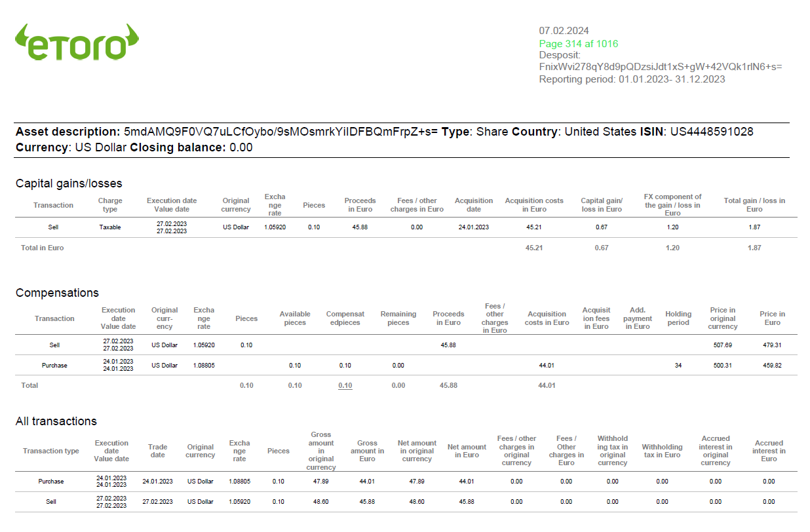Click the 'Charge type' column header
810x532 pixels.
click(109, 205)
